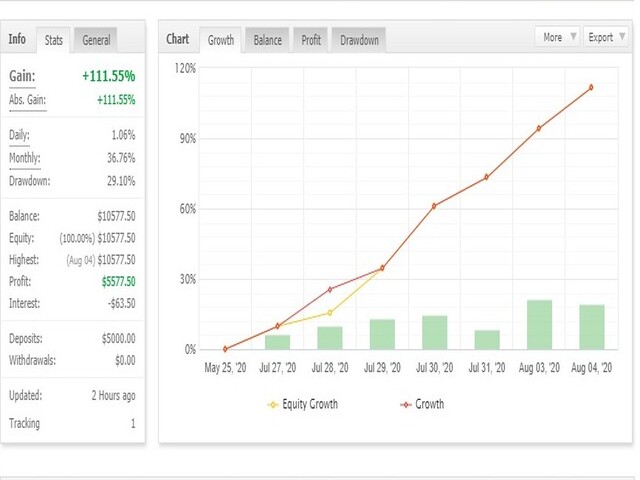This screenshot has width=640, height=480.
Task: Select the Growth chart tab
Action: pyautogui.click(x=221, y=40)
